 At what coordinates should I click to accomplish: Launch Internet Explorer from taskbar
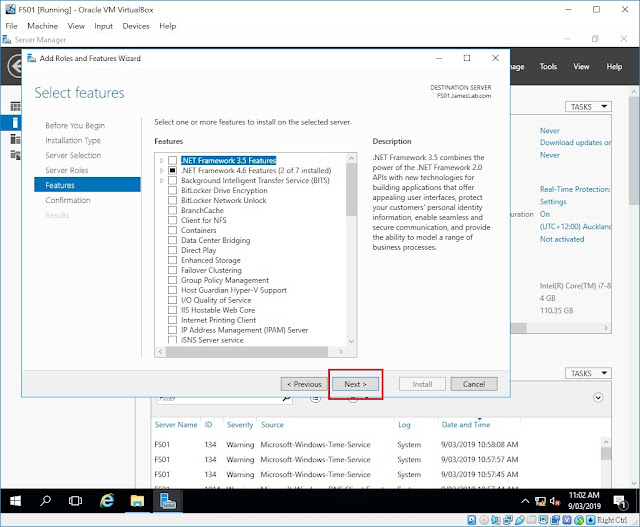click(x=107, y=500)
